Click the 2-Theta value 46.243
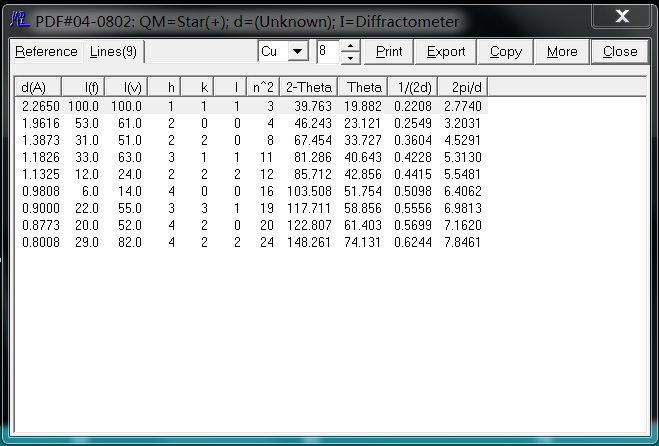 tap(313, 124)
